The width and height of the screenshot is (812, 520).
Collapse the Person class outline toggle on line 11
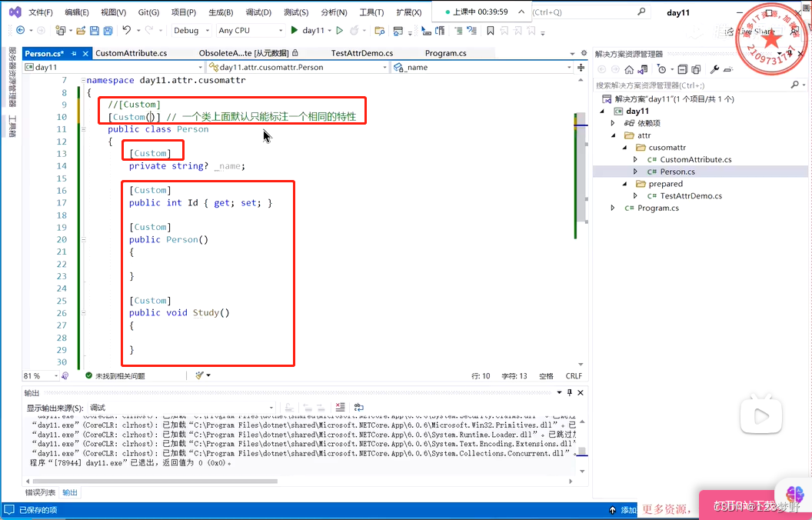[83, 129]
